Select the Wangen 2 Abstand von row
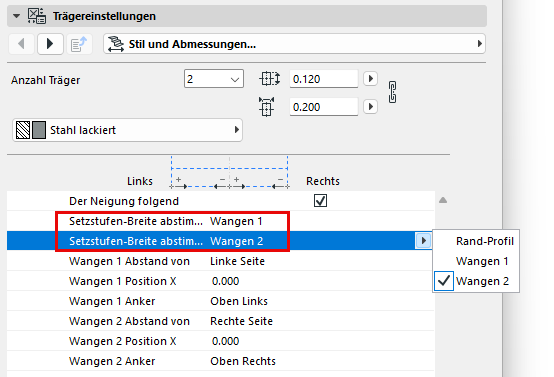 click(x=220, y=321)
